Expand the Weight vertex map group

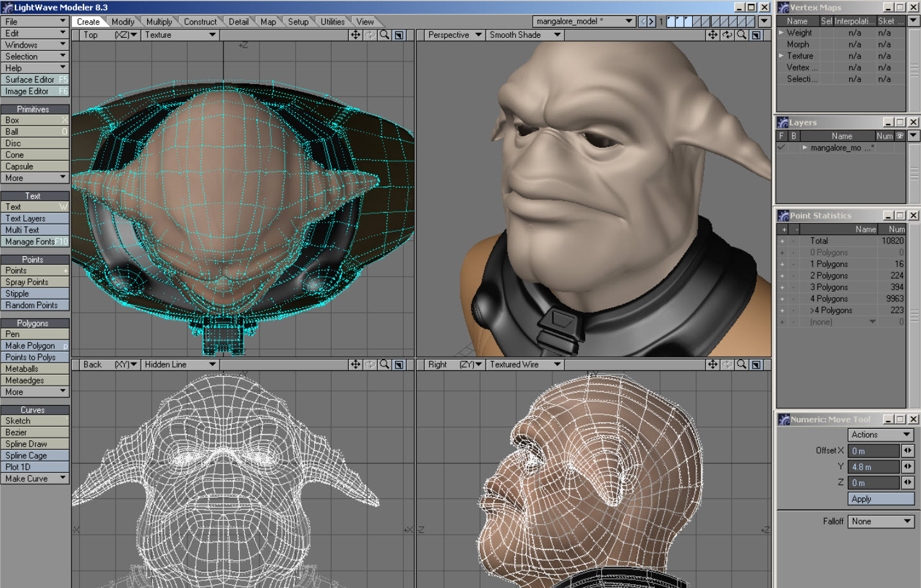tap(781, 32)
